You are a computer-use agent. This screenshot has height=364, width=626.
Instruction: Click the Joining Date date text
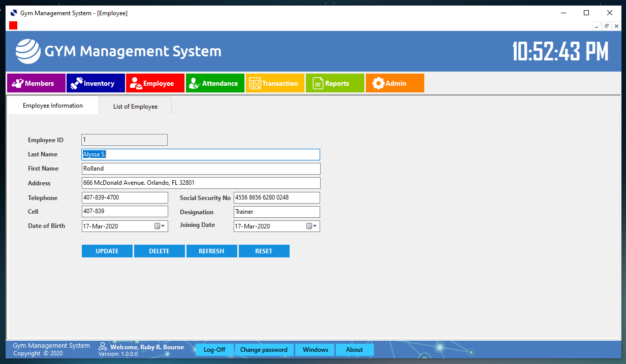[253, 226]
